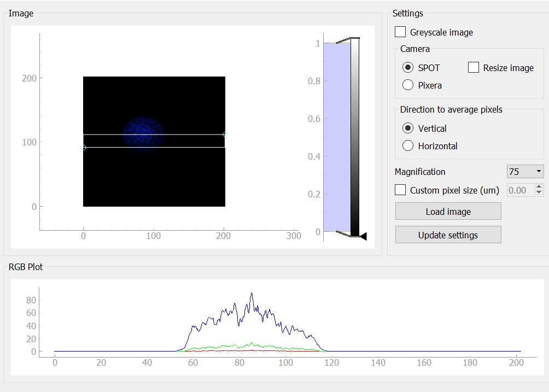Select Vertical averaging direction

click(x=408, y=128)
